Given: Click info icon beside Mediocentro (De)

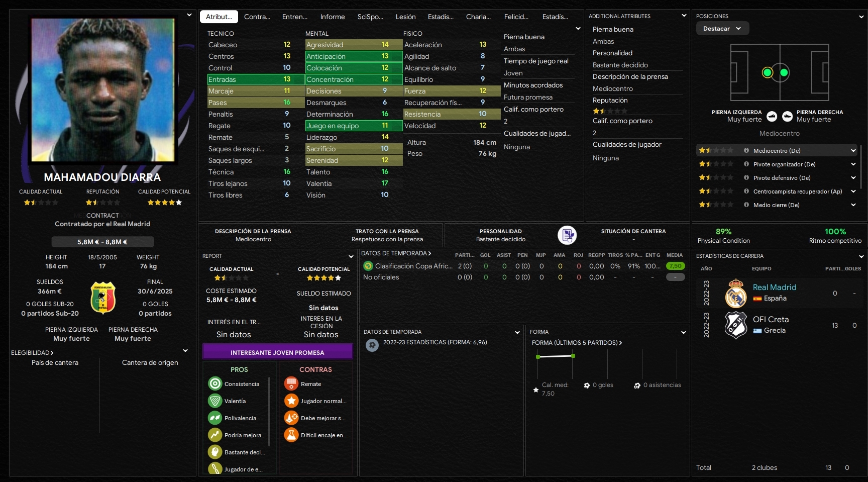Looking at the screenshot, I should 746,150.
